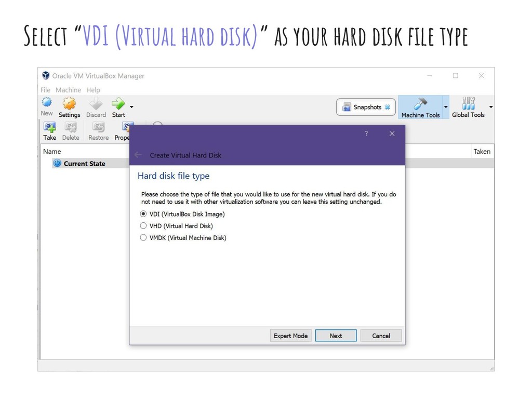
Task: Open the Help menu
Action: tap(93, 90)
